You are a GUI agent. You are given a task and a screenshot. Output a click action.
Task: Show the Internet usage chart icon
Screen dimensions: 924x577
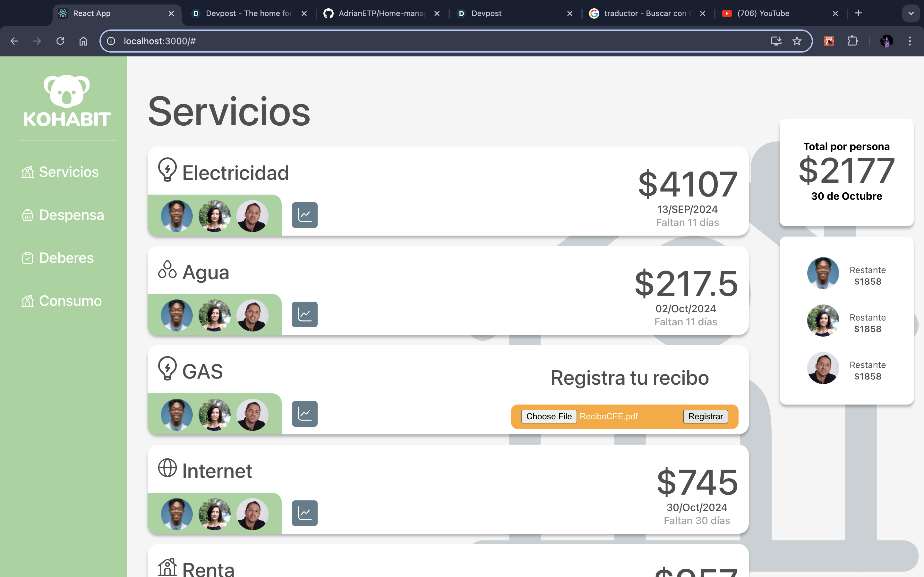click(304, 513)
